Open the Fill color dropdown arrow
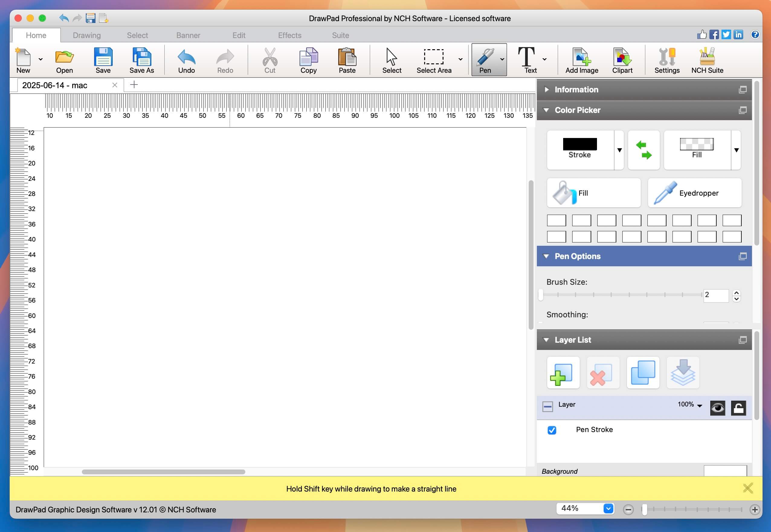Viewport: 771px width, 532px height. [736, 150]
